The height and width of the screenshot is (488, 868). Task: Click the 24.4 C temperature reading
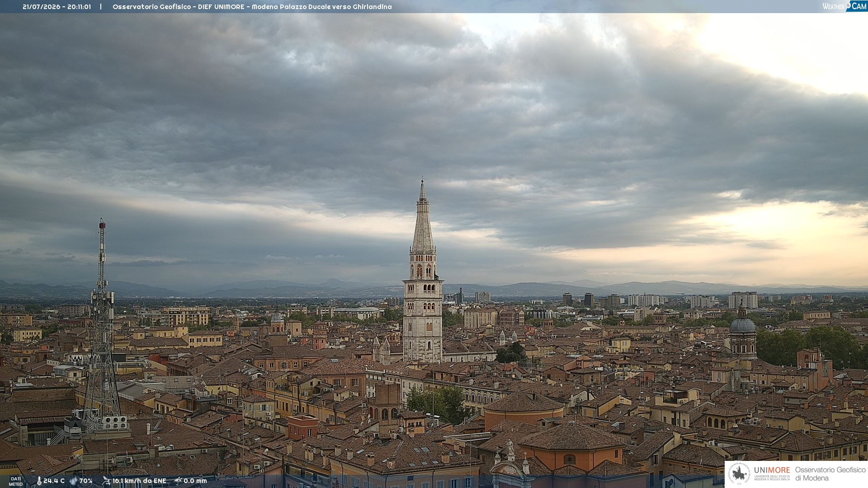[54, 481]
